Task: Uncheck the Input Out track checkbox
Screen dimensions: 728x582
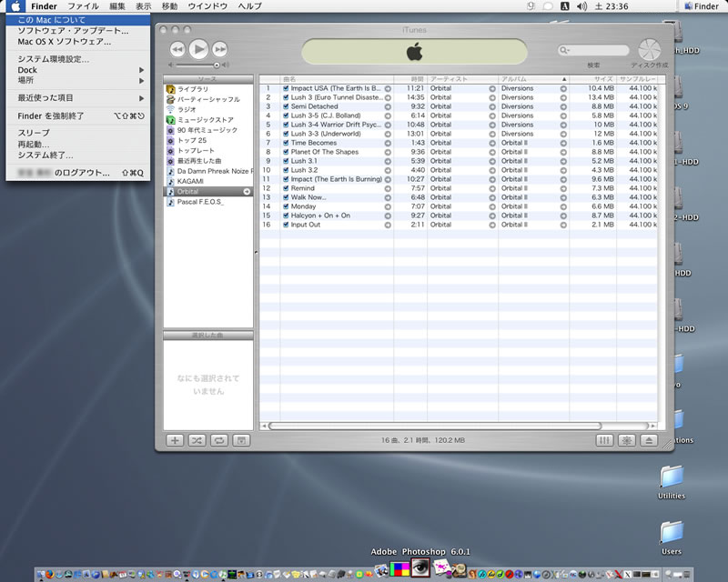Action: click(286, 225)
